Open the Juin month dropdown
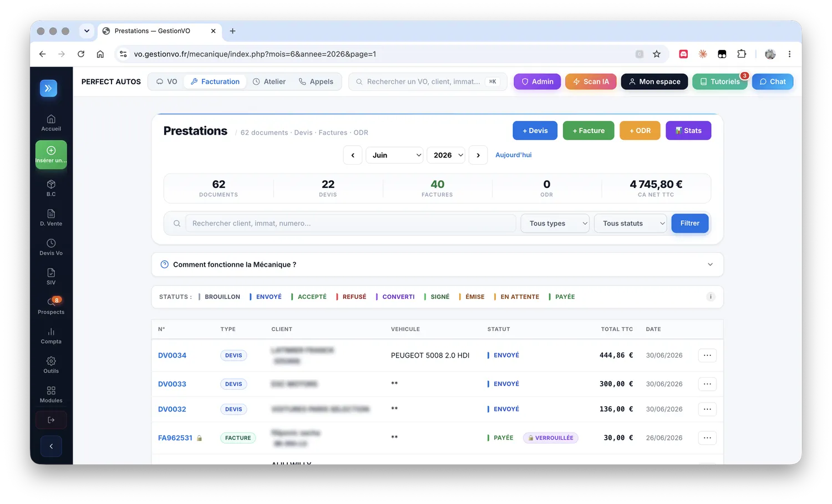832x504 pixels. [394, 155]
